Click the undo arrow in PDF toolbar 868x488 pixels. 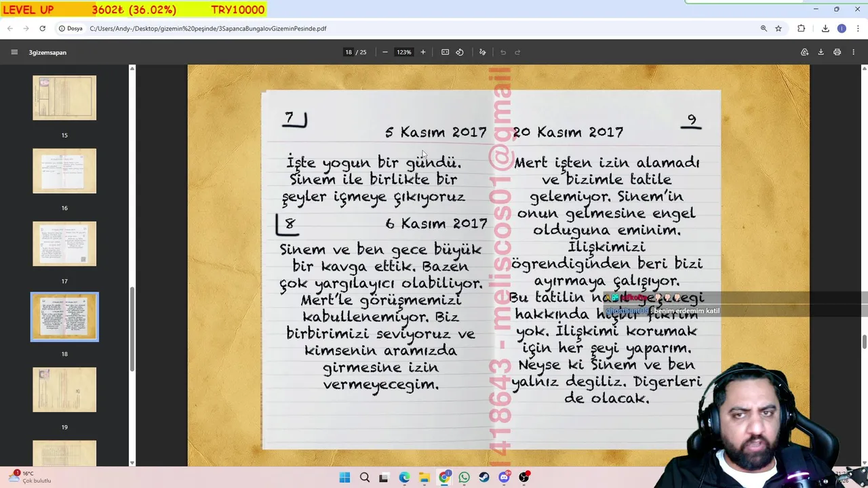pos(503,52)
